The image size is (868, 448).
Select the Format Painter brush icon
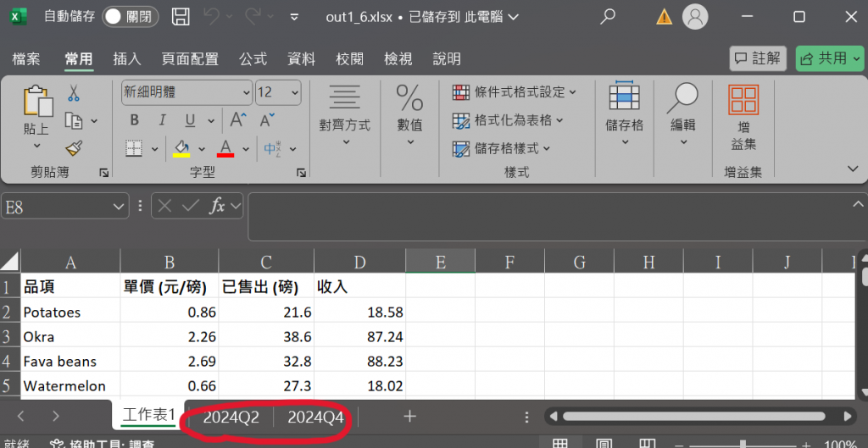tap(74, 147)
